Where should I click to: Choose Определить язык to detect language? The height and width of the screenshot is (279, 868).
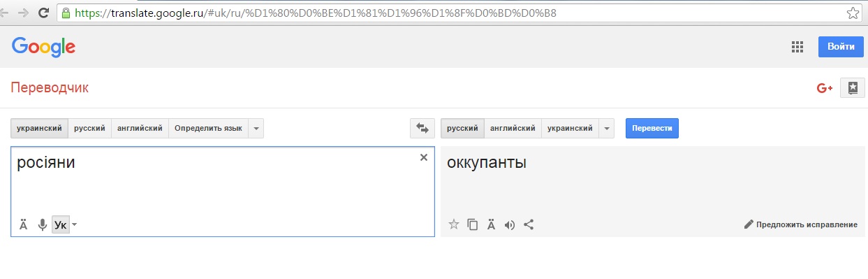pyautogui.click(x=208, y=128)
